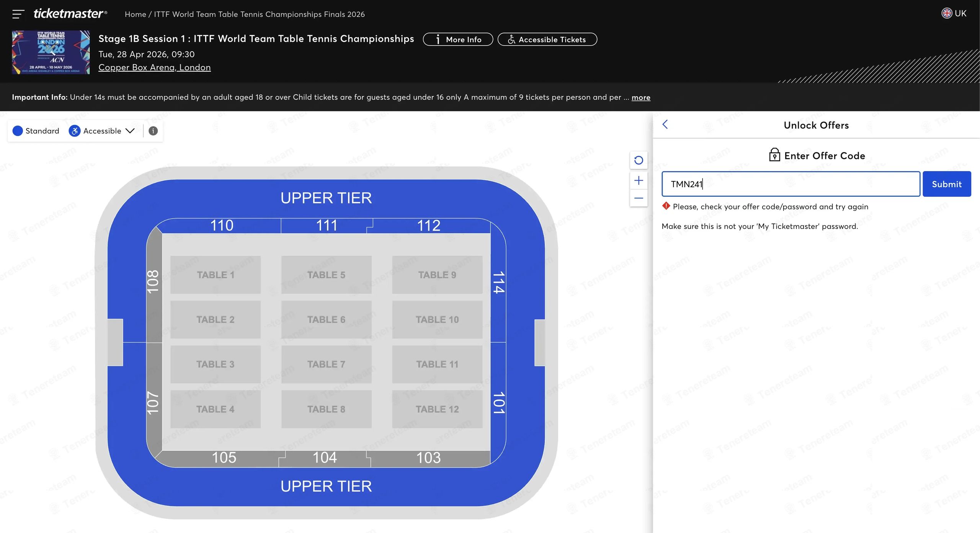Click TABLE 12 on the floor plan

[x=437, y=409]
